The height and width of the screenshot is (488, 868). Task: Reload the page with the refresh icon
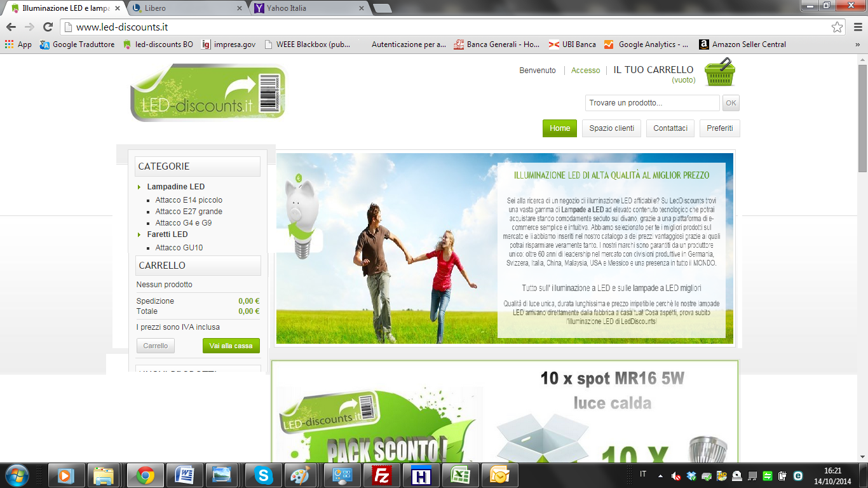pyautogui.click(x=48, y=27)
